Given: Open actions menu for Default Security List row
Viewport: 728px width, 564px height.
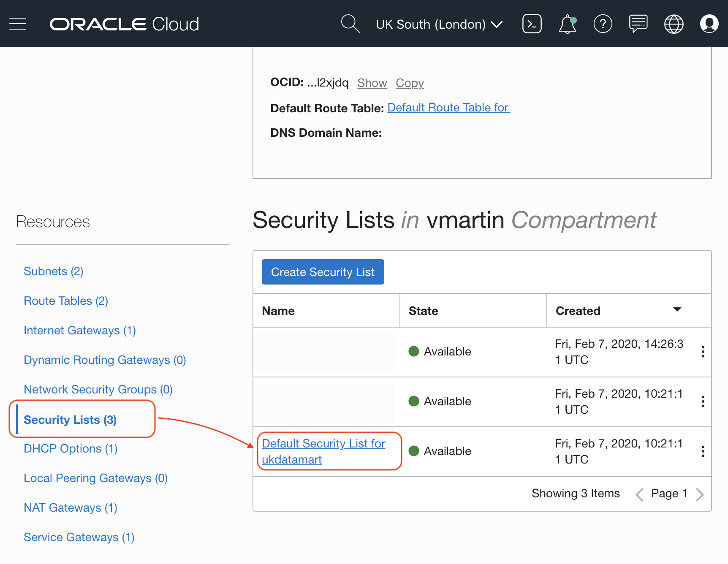Looking at the screenshot, I should 703,451.
